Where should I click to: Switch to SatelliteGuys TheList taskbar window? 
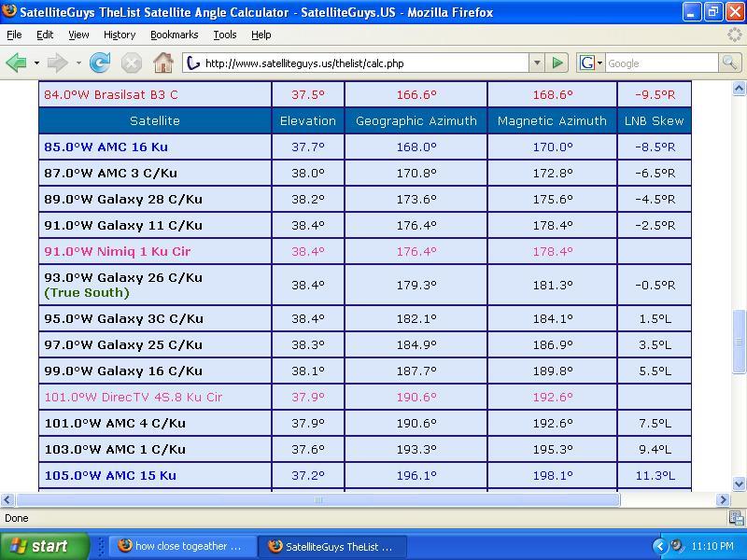tap(332, 546)
